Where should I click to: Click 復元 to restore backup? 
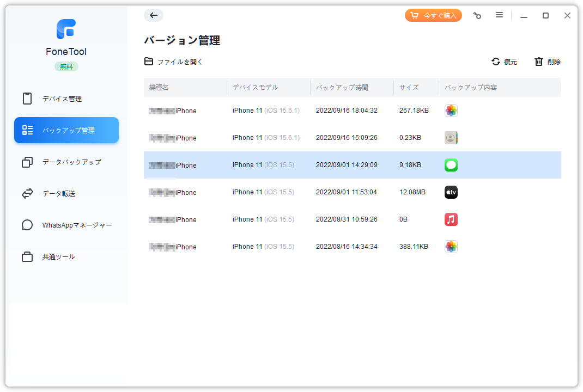(504, 62)
